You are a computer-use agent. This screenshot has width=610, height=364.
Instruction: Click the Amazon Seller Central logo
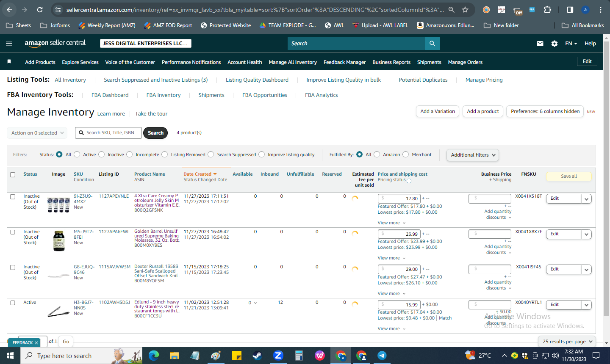click(55, 43)
